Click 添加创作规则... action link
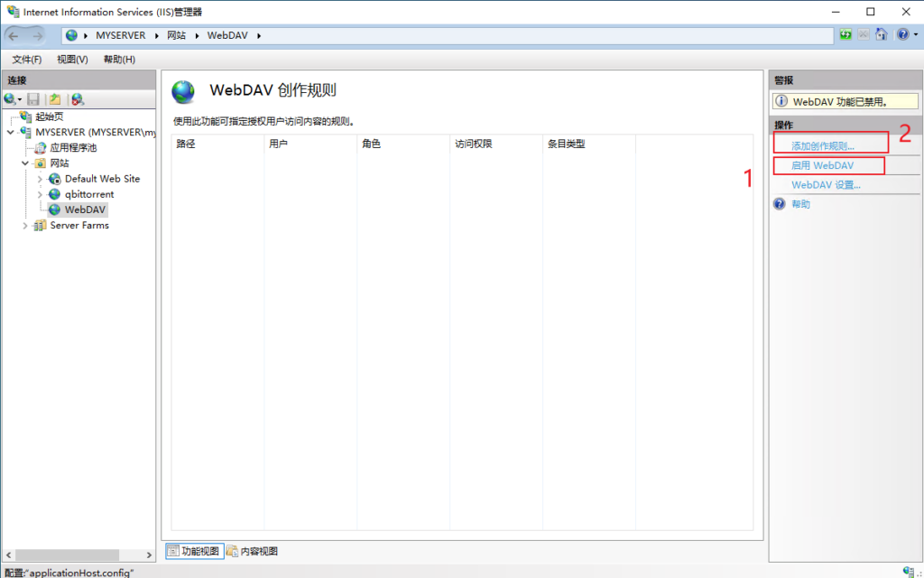Viewport: 924px width, 578px height. coord(823,146)
